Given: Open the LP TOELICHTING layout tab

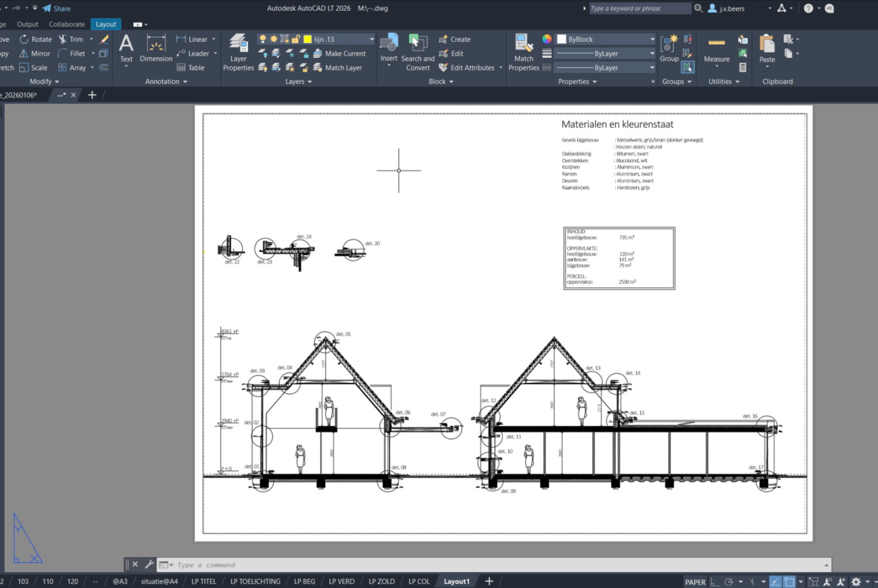Looking at the screenshot, I should coord(255,582).
